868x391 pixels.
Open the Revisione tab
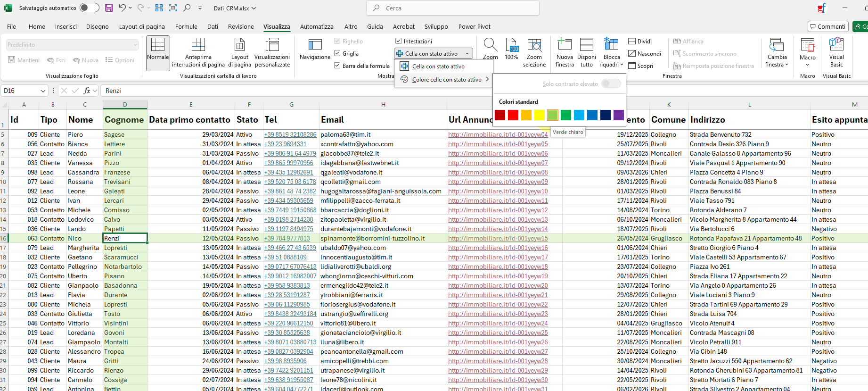[x=241, y=27]
